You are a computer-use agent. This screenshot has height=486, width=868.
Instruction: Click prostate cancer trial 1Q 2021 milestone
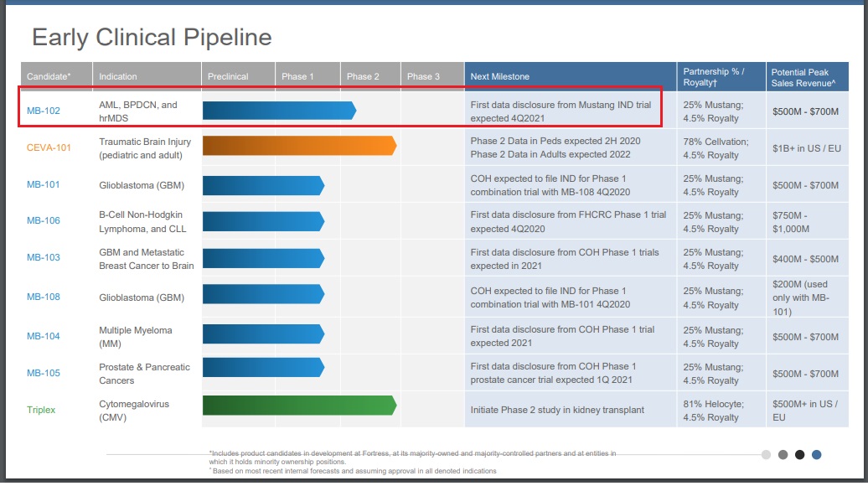(553, 374)
